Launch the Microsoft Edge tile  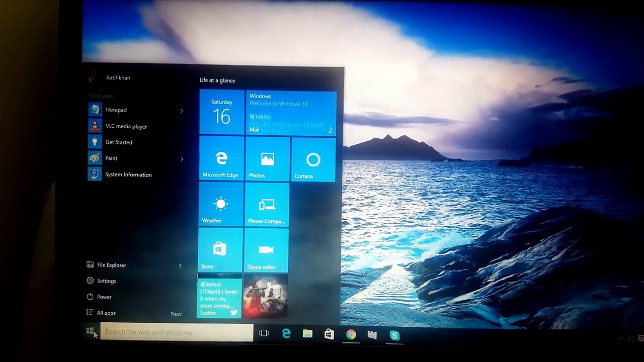[x=221, y=158]
